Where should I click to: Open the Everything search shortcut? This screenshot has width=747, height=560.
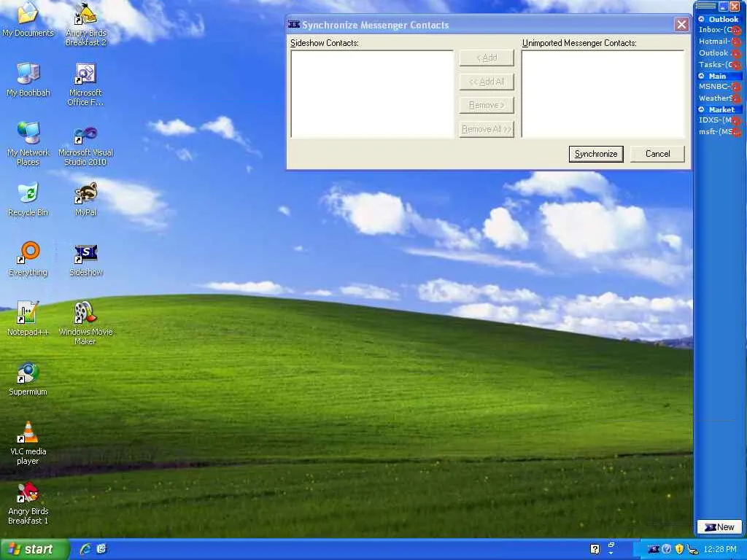click(28, 259)
